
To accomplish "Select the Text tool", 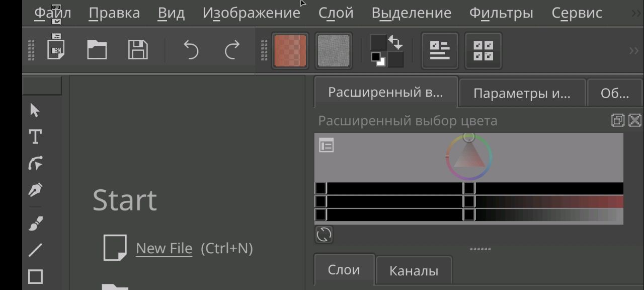I will (x=35, y=136).
